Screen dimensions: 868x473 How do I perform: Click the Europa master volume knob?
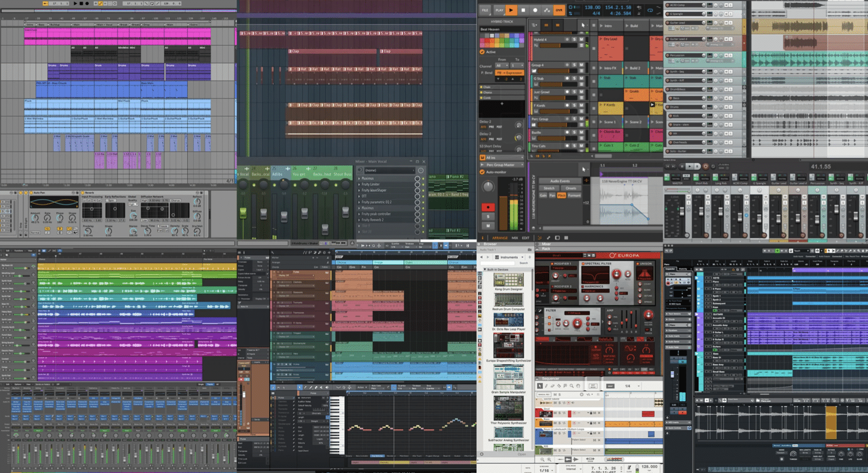(x=648, y=315)
